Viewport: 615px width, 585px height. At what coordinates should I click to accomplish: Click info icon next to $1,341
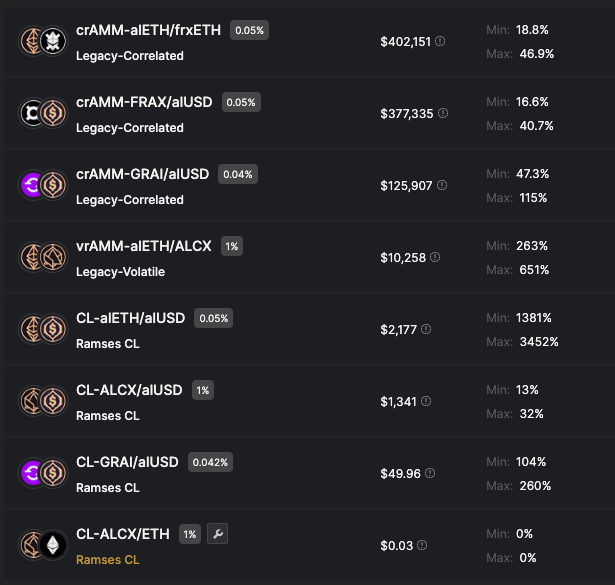tap(425, 401)
